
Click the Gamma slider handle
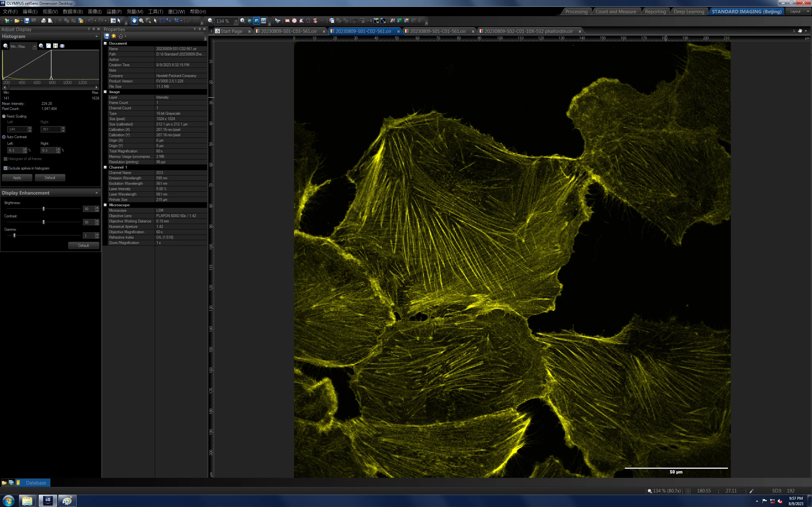[x=14, y=235]
